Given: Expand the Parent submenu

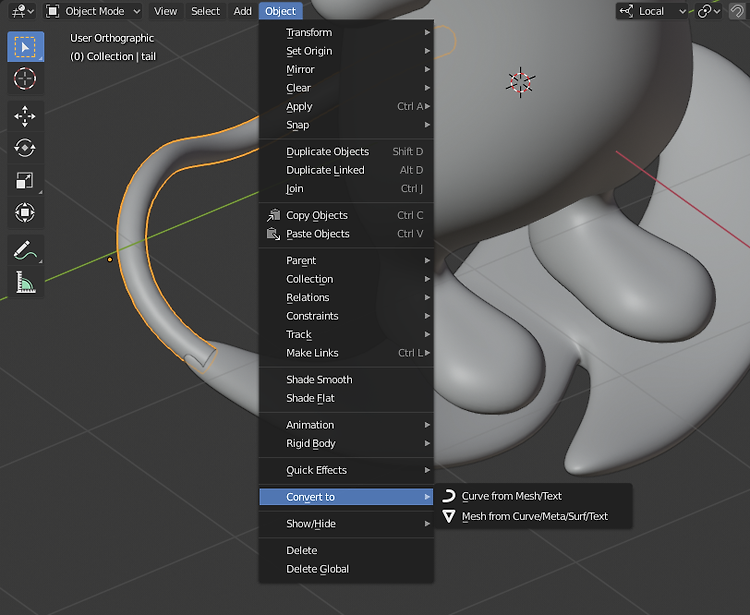Looking at the screenshot, I should 346,261.
